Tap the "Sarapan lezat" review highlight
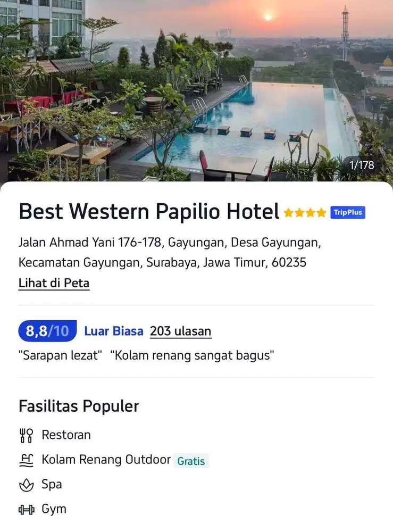The height and width of the screenshot is (532, 393). pos(60,355)
